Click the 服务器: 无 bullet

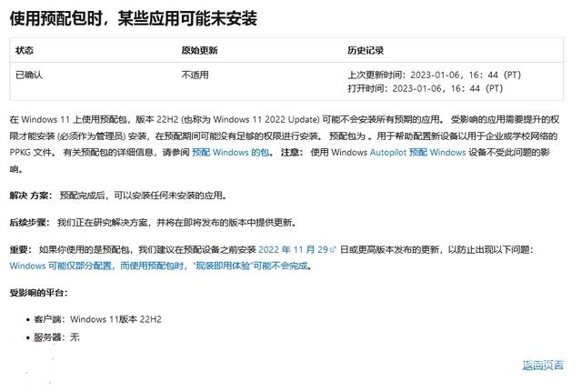tap(56, 337)
